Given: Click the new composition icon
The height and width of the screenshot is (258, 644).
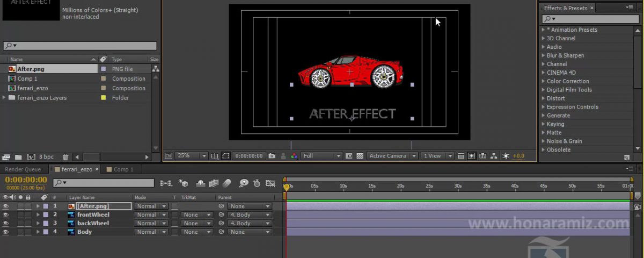Looking at the screenshot, I should click(x=31, y=157).
